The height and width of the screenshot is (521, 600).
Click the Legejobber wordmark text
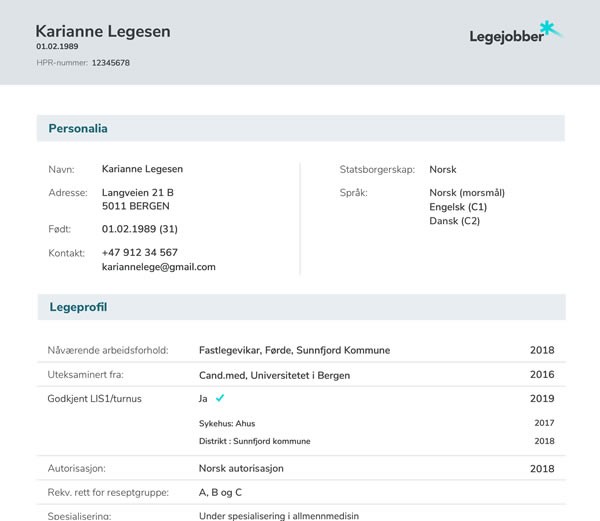(x=506, y=37)
